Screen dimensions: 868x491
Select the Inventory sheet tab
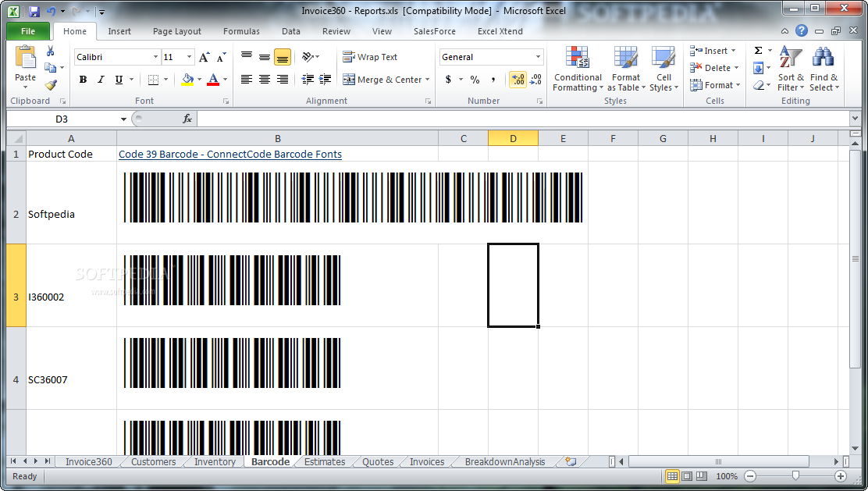[x=215, y=461]
